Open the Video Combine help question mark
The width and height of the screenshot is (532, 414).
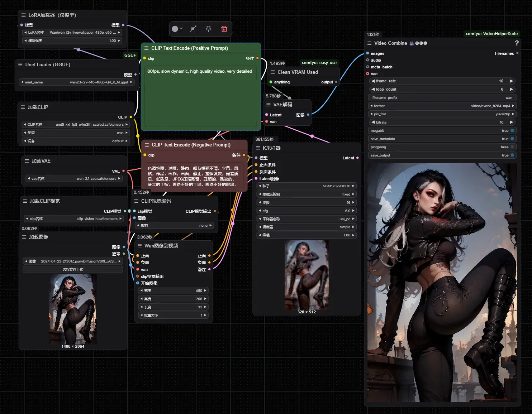click(516, 43)
